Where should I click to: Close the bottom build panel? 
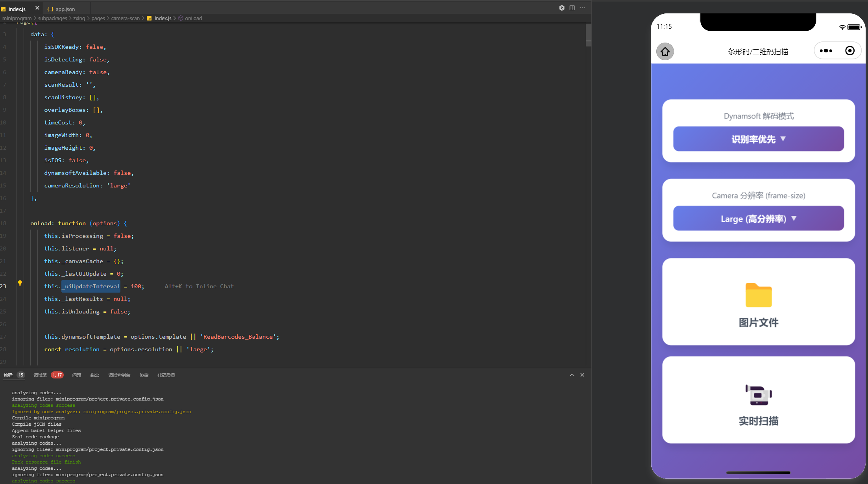[582, 375]
